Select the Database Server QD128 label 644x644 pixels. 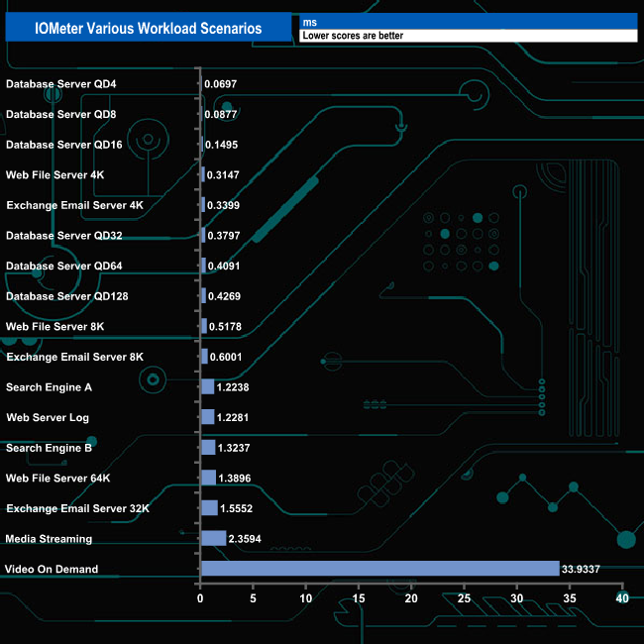click(x=67, y=296)
